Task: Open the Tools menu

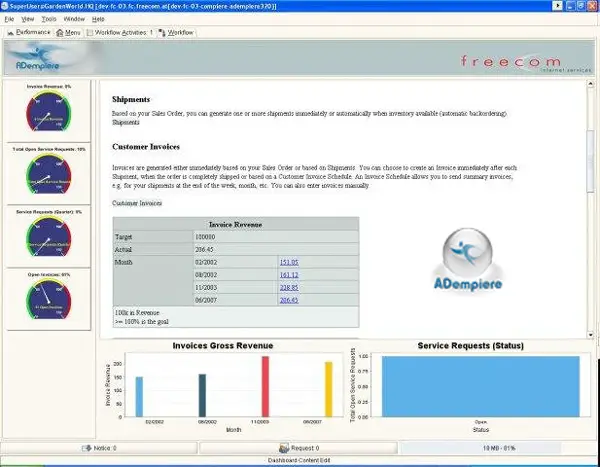Action: click(49, 19)
